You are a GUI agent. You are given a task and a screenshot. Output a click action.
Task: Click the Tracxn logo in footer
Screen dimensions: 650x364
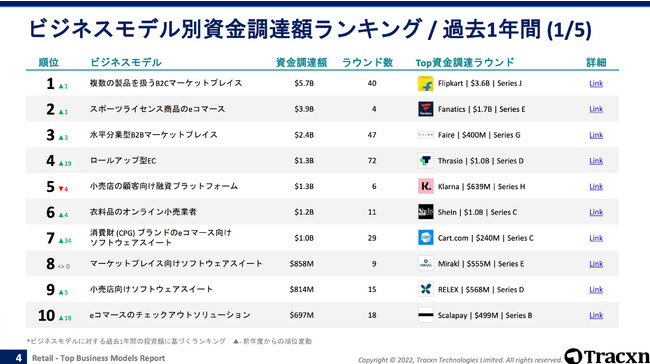point(606,356)
